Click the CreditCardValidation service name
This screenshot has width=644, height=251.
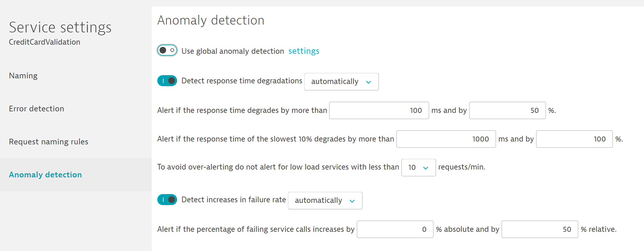click(x=44, y=42)
